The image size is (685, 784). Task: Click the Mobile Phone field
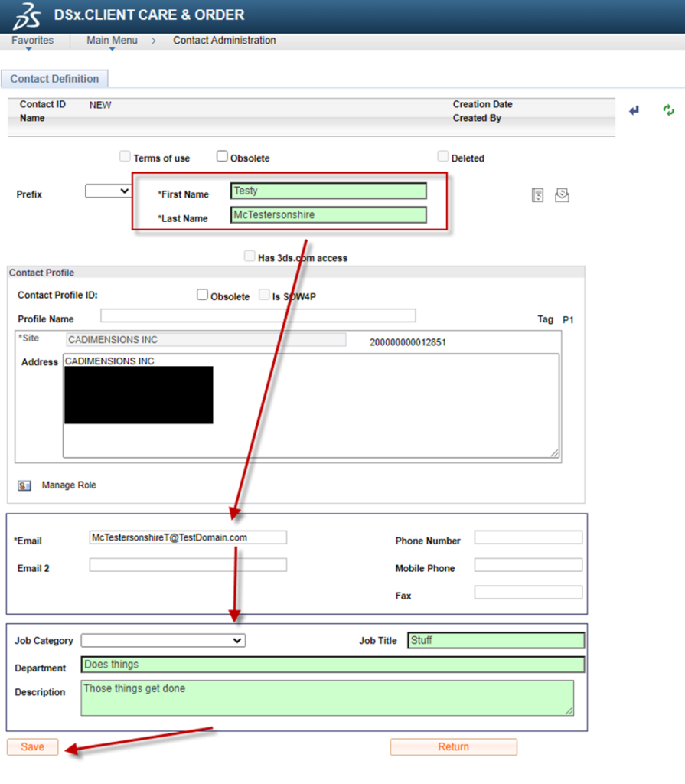tap(529, 565)
